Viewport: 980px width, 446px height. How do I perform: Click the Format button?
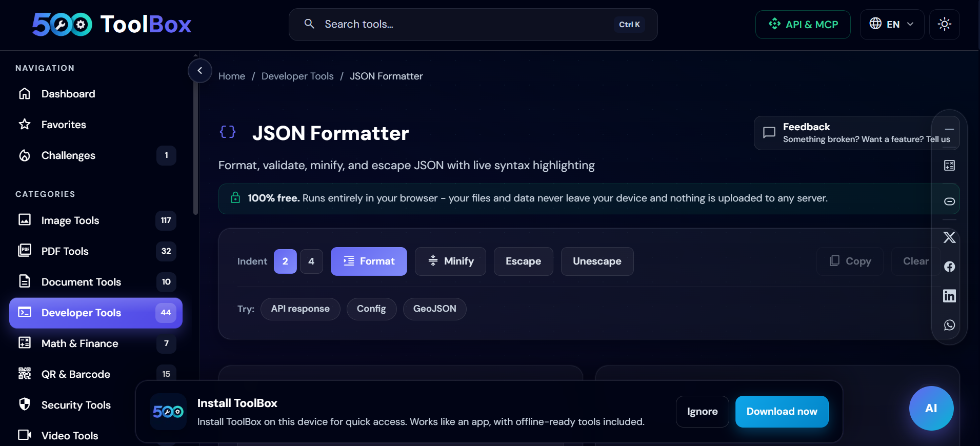pyautogui.click(x=369, y=261)
